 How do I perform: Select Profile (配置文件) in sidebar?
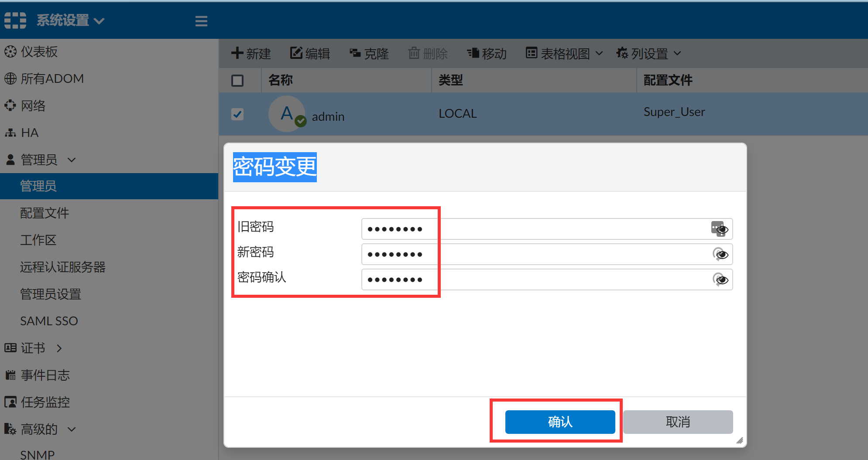pos(45,213)
